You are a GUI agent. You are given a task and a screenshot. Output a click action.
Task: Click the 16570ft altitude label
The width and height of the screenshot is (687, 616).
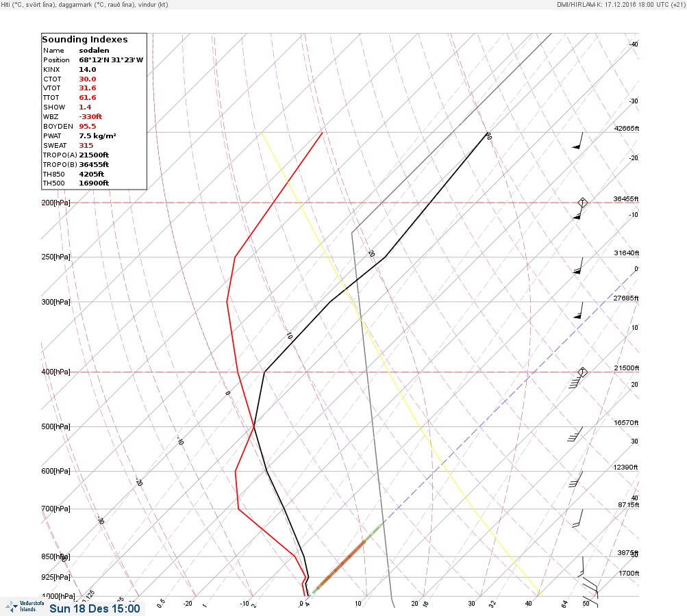(x=626, y=423)
